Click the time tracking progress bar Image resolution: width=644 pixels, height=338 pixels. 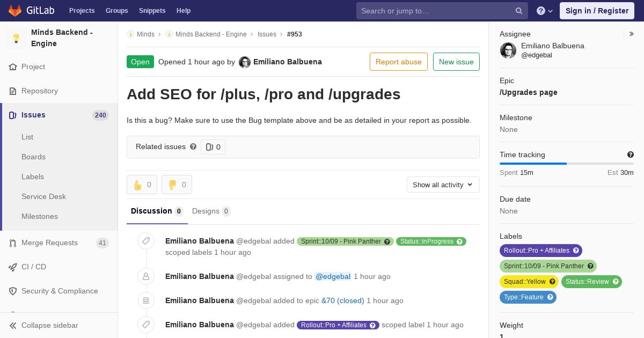[567, 164]
